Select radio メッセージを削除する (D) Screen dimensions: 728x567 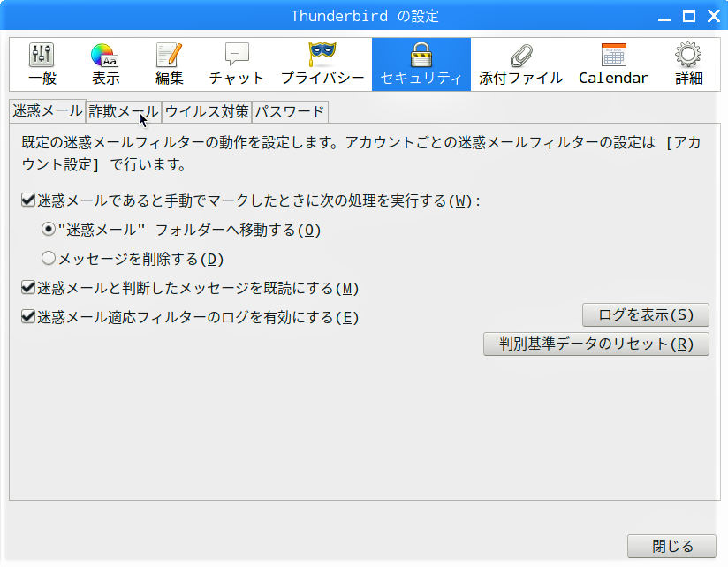click(x=49, y=258)
